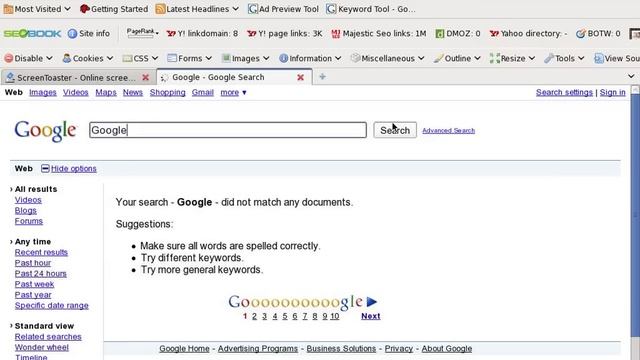This screenshot has width=640, height=360.
Task: Open the Maps link
Action: click(x=106, y=92)
